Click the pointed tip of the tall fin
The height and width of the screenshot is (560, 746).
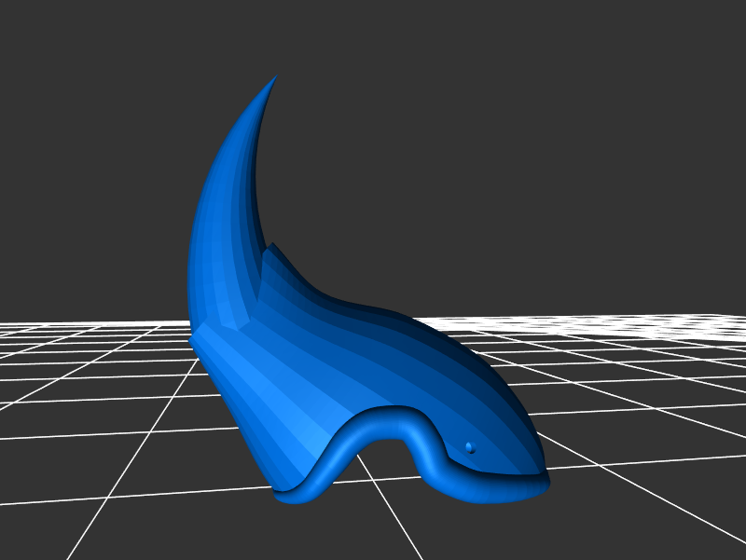[276, 78]
